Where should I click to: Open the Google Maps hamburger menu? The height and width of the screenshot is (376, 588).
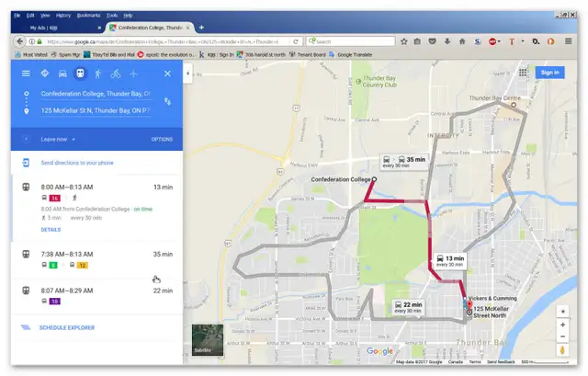pos(26,74)
